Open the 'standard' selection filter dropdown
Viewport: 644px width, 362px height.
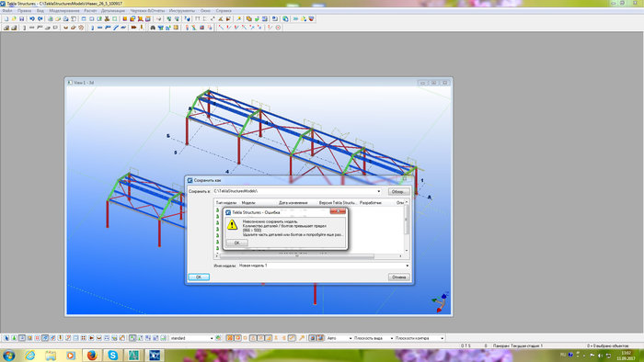point(191,338)
